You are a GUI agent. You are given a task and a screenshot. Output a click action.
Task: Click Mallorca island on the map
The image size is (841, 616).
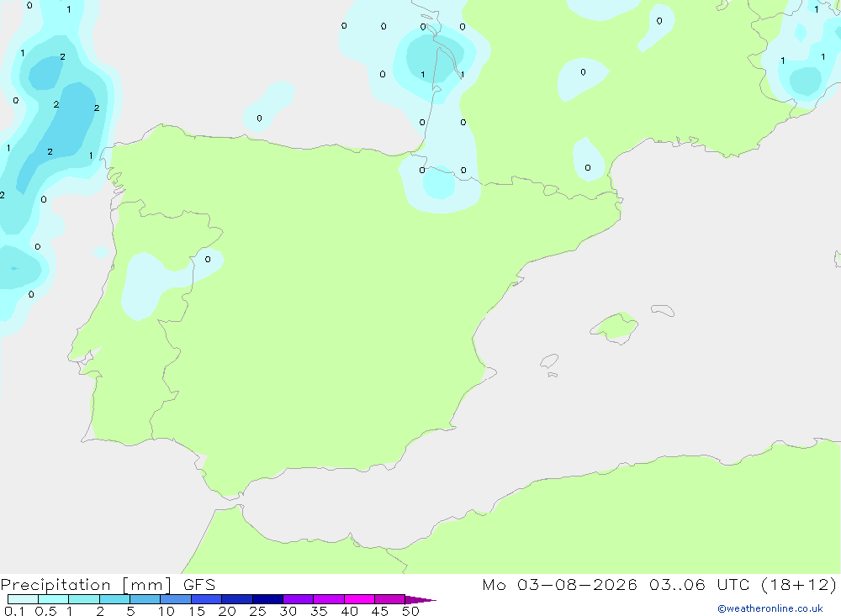(615, 327)
